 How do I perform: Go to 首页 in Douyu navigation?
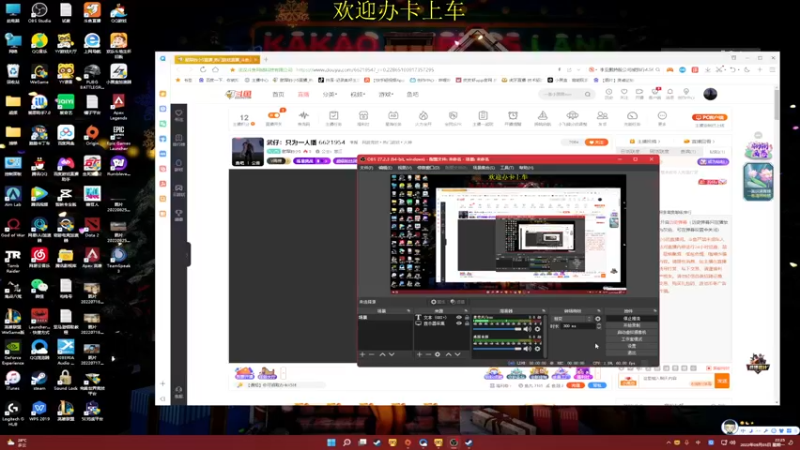pos(278,94)
